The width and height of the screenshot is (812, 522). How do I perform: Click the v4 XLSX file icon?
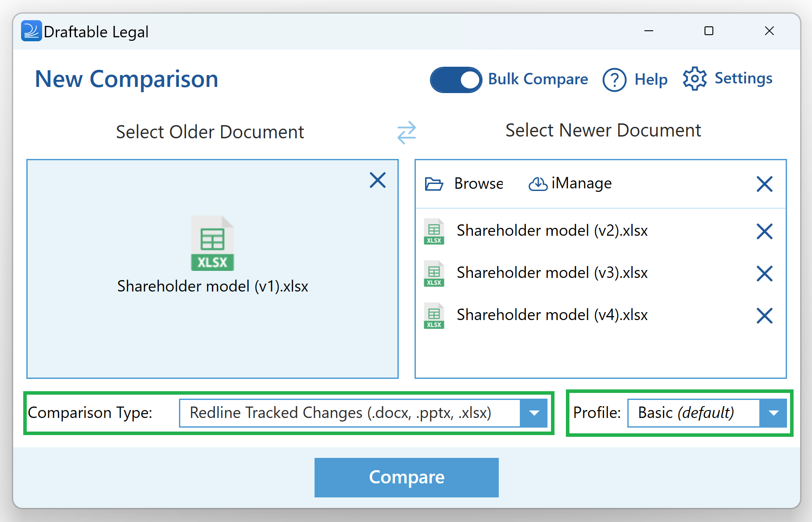434,316
